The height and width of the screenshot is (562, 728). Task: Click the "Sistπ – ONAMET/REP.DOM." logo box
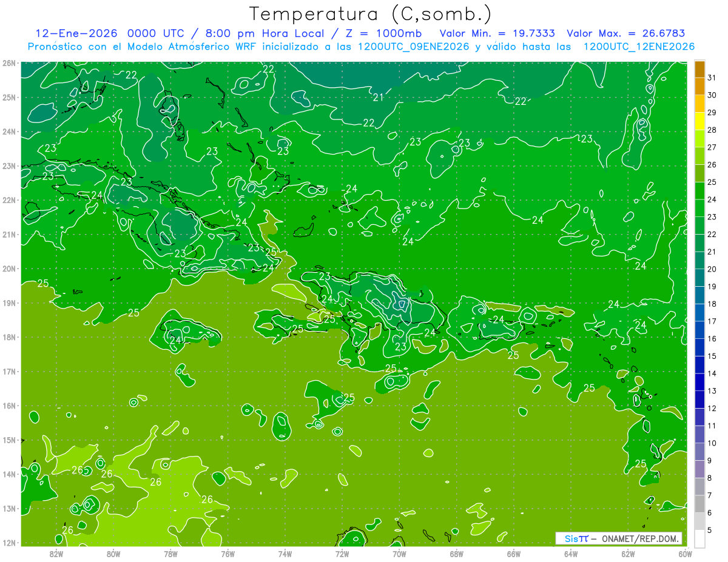tap(619, 538)
